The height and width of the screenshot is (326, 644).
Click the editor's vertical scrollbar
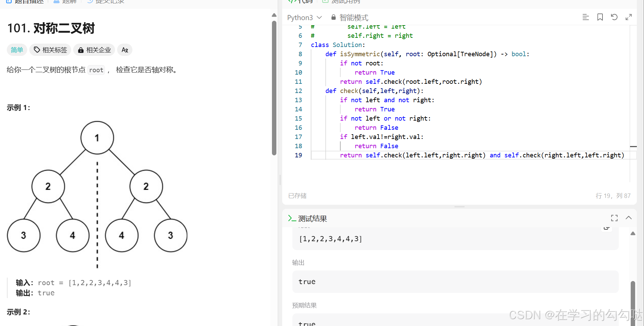coord(634,146)
